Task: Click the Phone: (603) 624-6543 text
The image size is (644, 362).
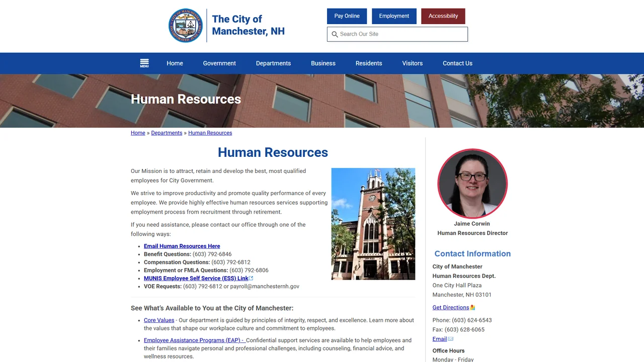Action: click(462, 320)
